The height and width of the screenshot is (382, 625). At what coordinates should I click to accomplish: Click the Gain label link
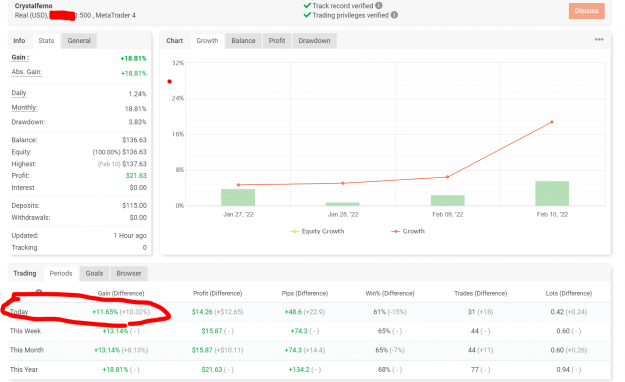[20, 57]
